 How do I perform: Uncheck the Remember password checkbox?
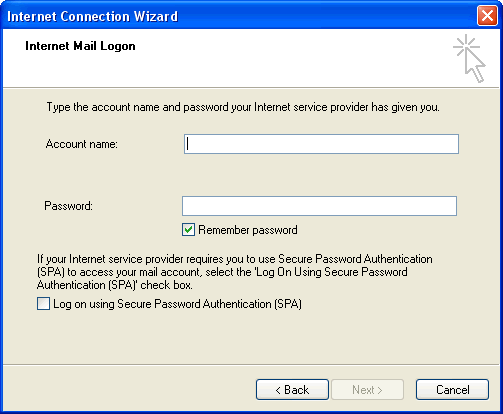point(188,230)
